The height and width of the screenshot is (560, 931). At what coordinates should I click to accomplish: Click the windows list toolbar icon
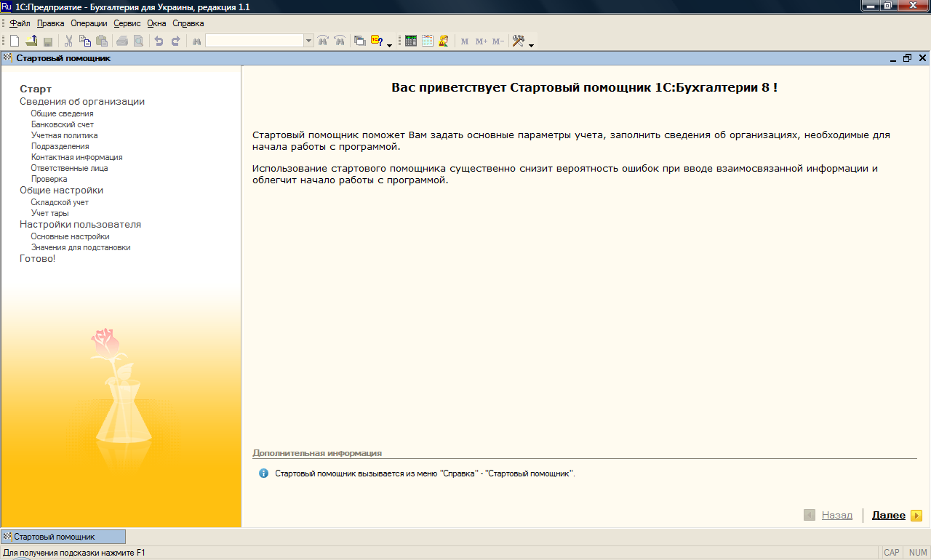point(360,41)
